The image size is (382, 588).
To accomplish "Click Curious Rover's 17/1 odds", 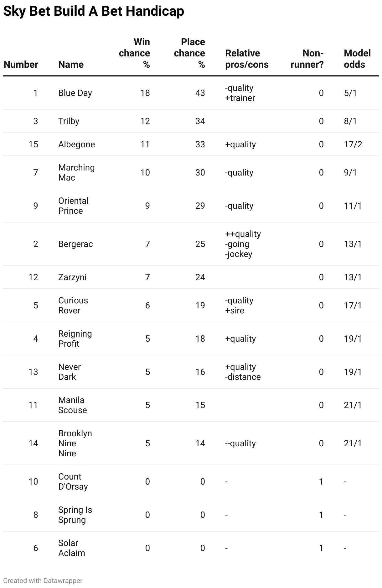I will tap(353, 306).
